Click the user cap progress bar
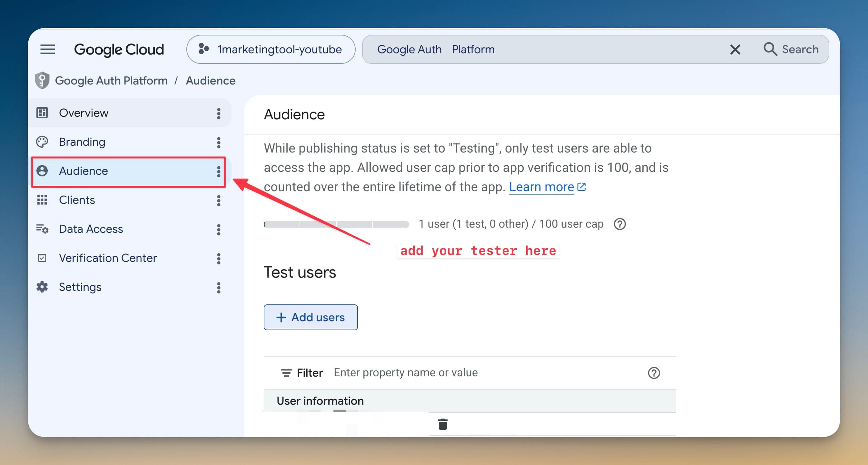Screen dimensions: 868x465 point(336,224)
